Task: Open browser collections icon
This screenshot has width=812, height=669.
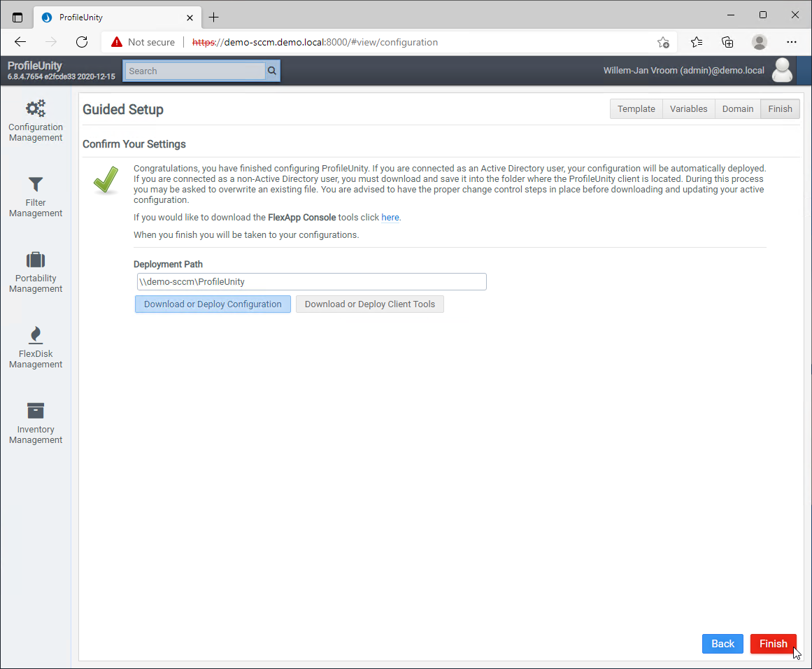Action: tap(727, 42)
